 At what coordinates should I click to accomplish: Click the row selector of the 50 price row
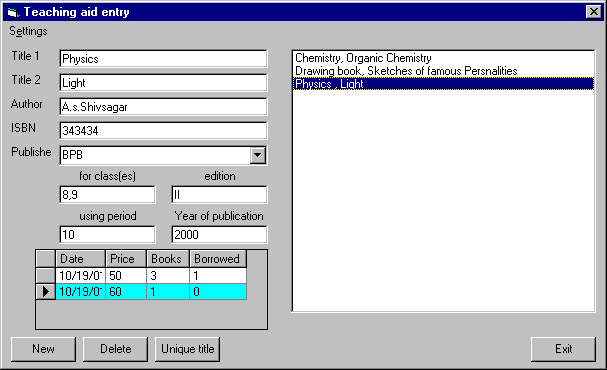point(46,276)
